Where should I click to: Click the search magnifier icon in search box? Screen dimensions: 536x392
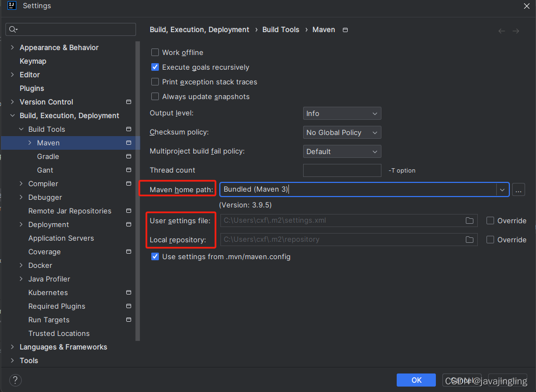pyautogui.click(x=13, y=29)
